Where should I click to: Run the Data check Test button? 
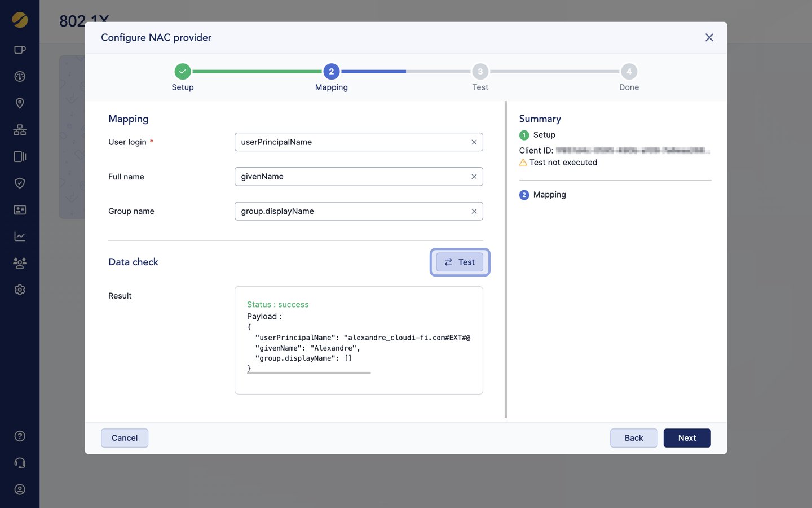460,262
